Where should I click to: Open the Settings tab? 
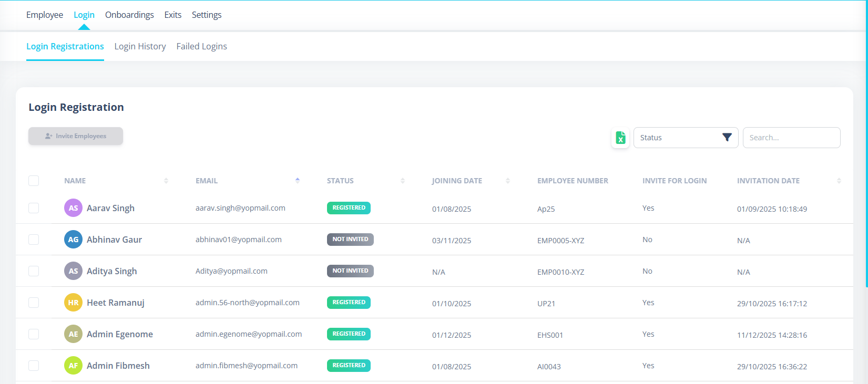click(x=207, y=15)
